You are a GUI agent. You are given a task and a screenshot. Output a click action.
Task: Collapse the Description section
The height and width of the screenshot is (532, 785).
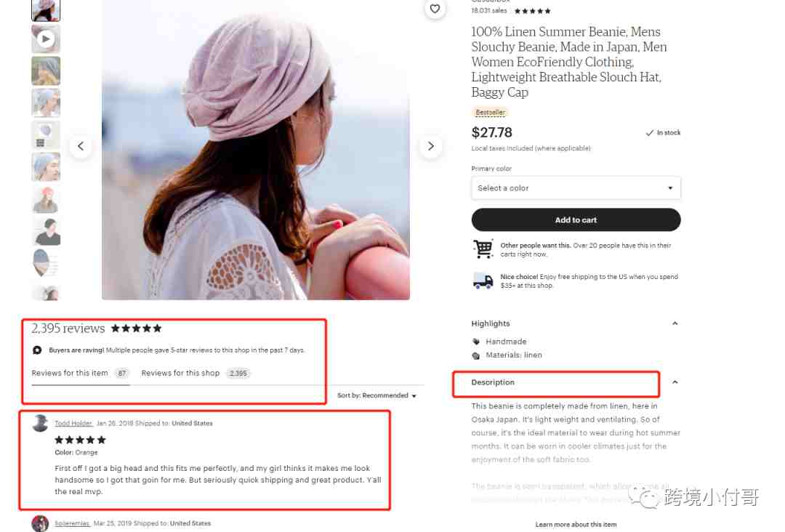[675, 382]
